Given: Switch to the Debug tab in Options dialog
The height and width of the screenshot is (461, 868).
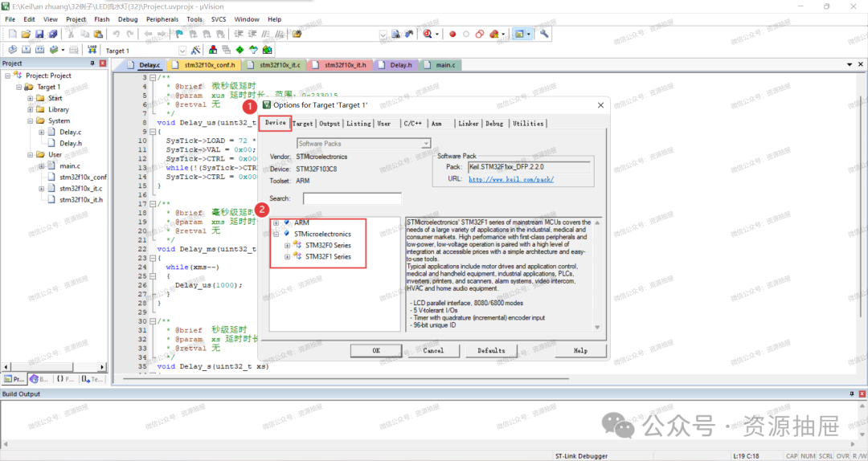Looking at the screenshot, I should coord(494,124).
